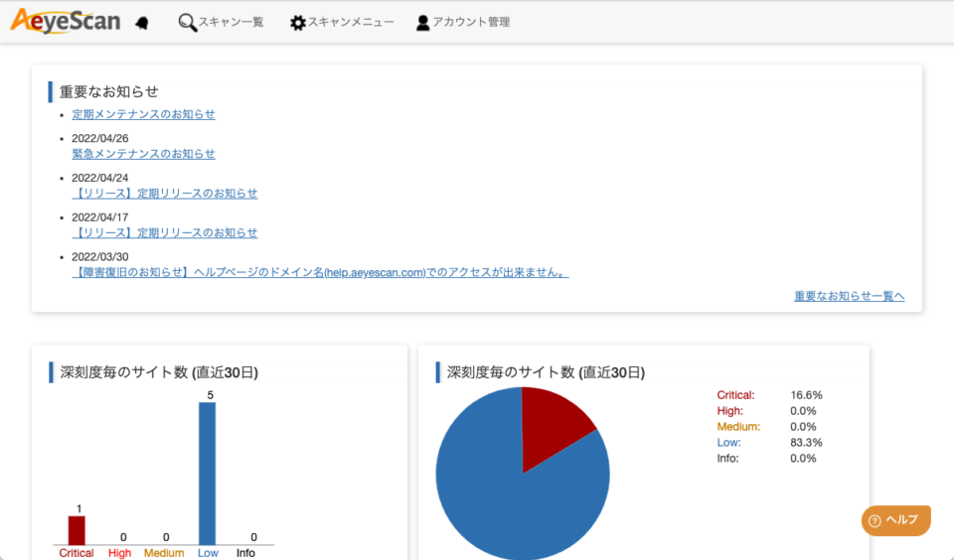The height and width of the screenshot is (560, 954).
Task: Open 緊急メンテナンスのお知らせ link
Action: pos(143,154)
